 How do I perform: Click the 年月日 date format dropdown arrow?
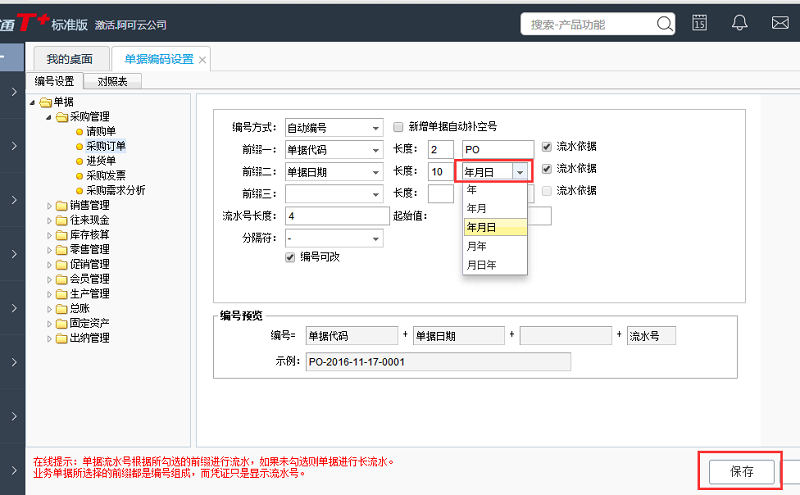pos(519,172)
